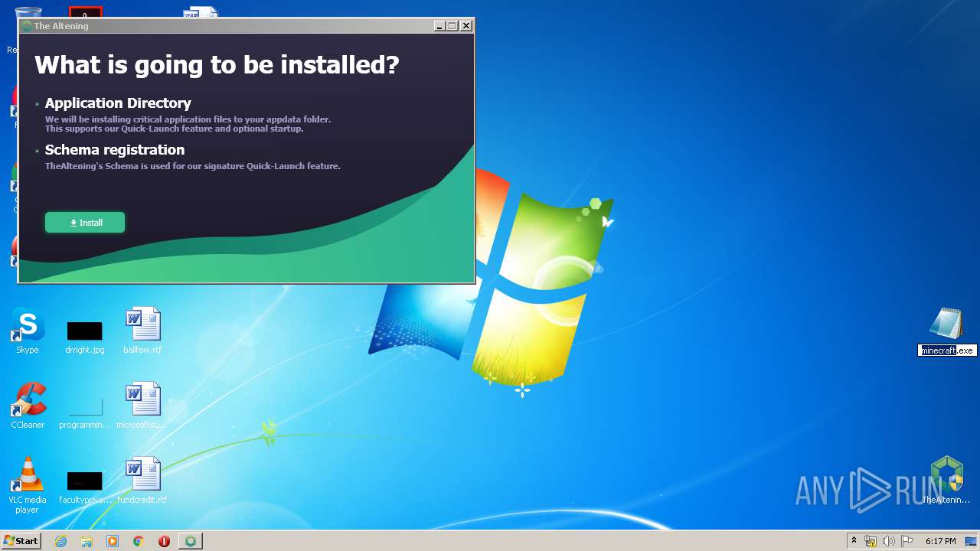Open the Windows Start menu

click(x=21, y=541)
